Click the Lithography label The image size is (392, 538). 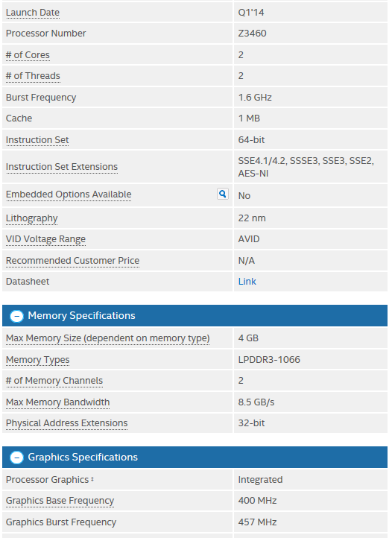pos(31,218)
